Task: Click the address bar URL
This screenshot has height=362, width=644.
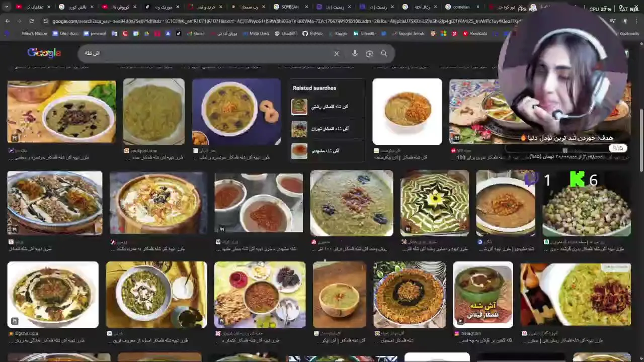Action: [x=287, y=21]
